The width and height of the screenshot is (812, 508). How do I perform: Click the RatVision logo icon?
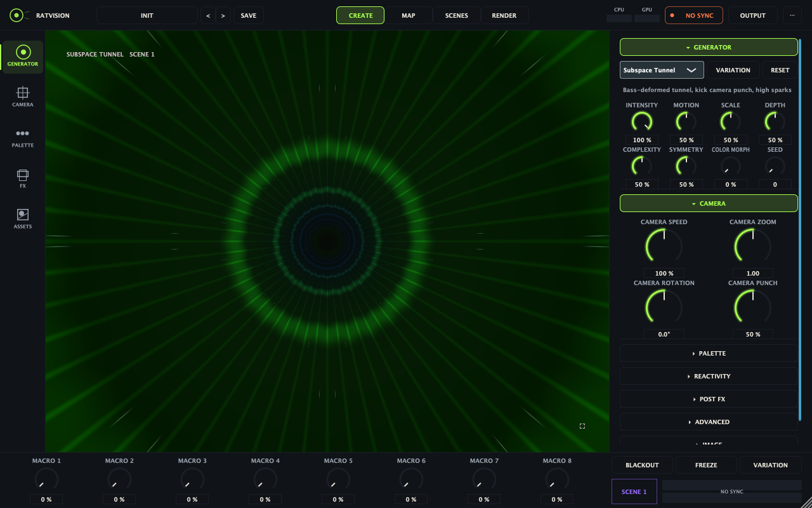pos(19,15)
